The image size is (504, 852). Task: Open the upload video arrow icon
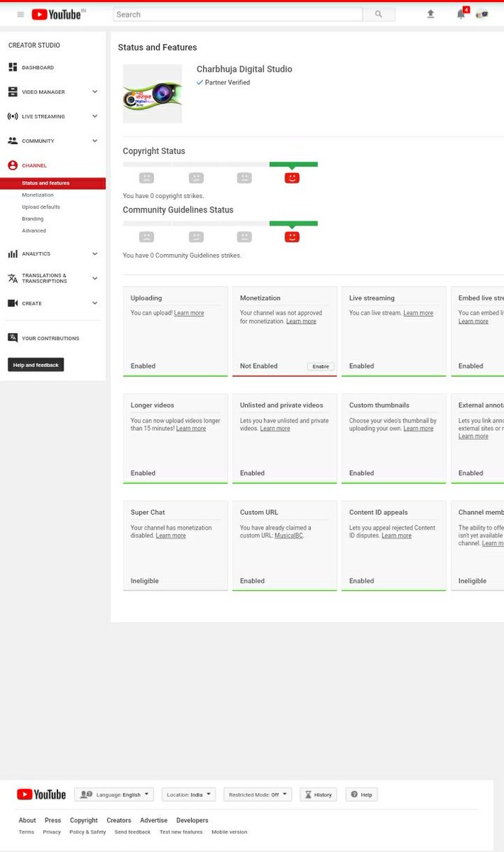point(430,14)
